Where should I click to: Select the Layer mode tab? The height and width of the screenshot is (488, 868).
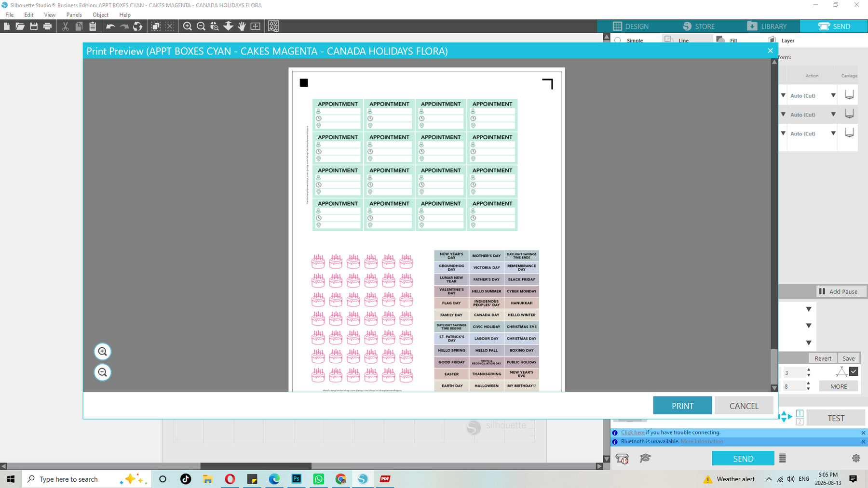click(x=782, y=40)
